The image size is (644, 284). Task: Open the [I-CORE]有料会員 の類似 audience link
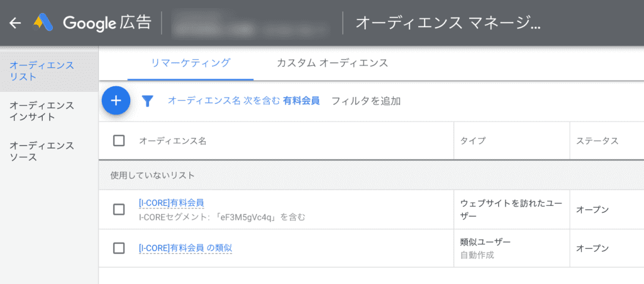[185, 248]
